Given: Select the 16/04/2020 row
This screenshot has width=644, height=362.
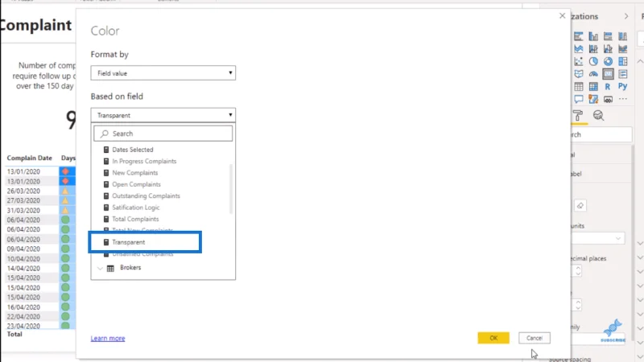Looking at the screenshot, I should [23, 307].
